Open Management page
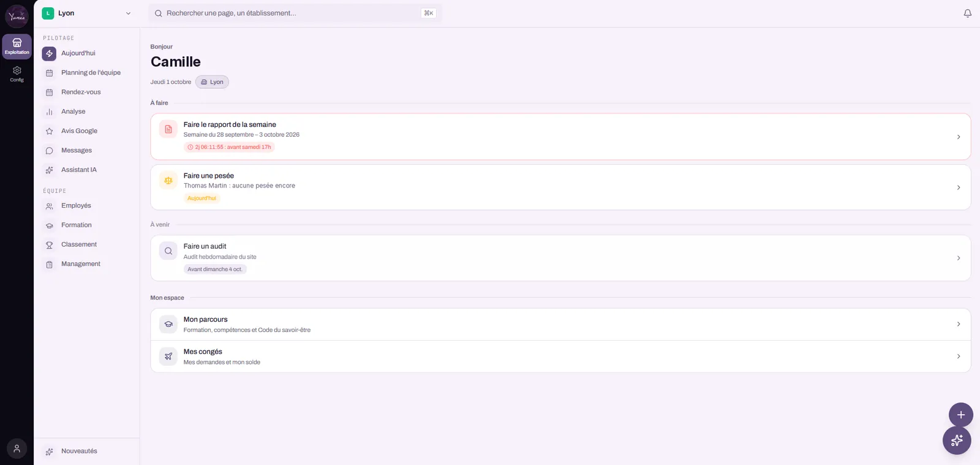 (87, 264)
